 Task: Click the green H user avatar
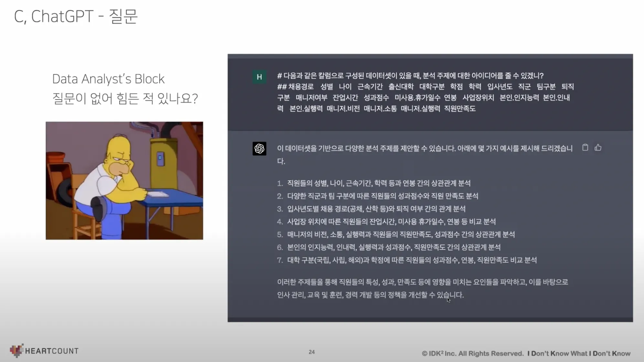[259, 77]
